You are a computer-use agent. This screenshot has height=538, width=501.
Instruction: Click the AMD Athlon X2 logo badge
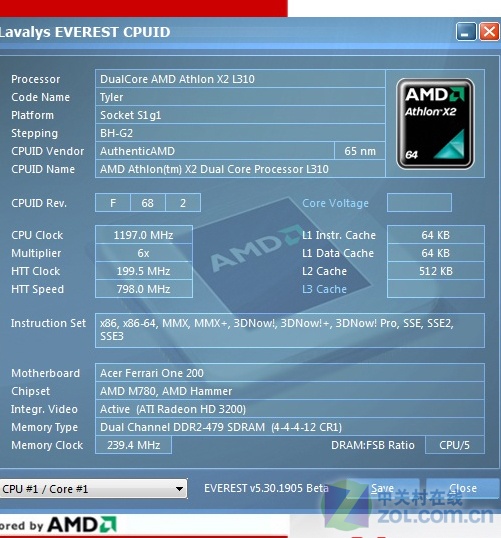pyautogui.click(x=435, y=124)
